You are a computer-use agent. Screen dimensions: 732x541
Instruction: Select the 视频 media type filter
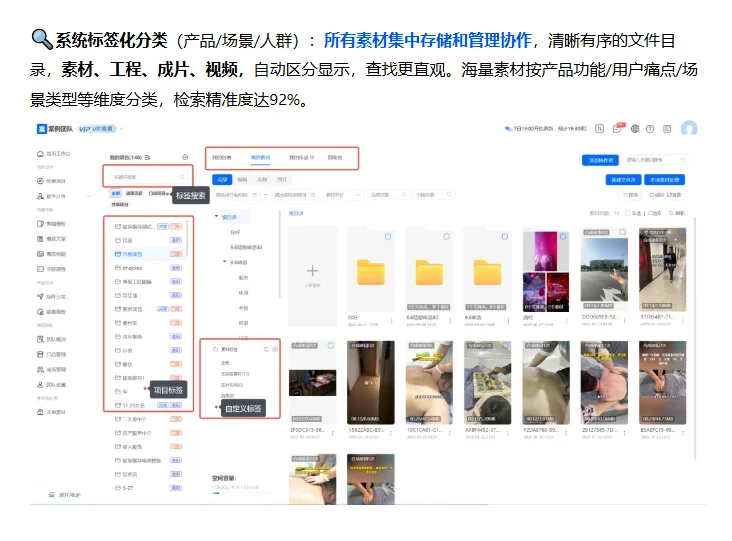(x=242, y=179)
